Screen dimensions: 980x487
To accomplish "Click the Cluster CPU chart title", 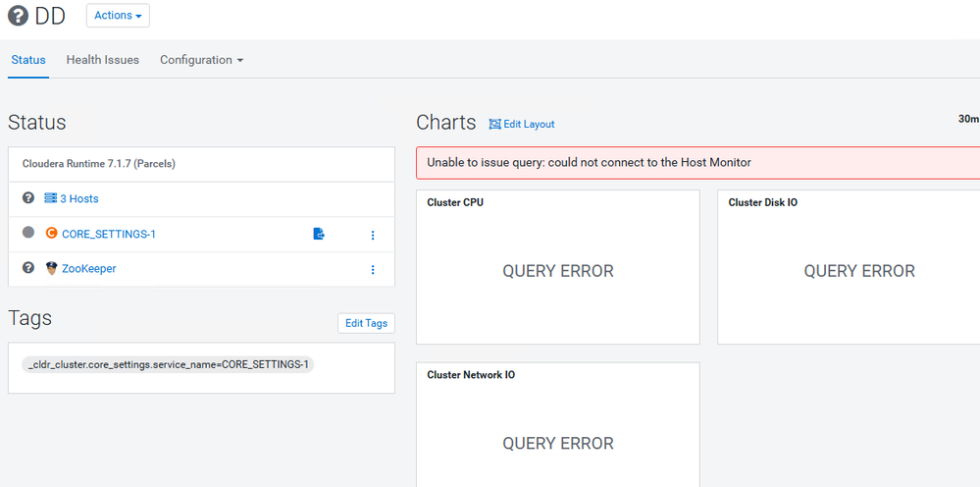I will pyautogui.click(x=455, y=202).
